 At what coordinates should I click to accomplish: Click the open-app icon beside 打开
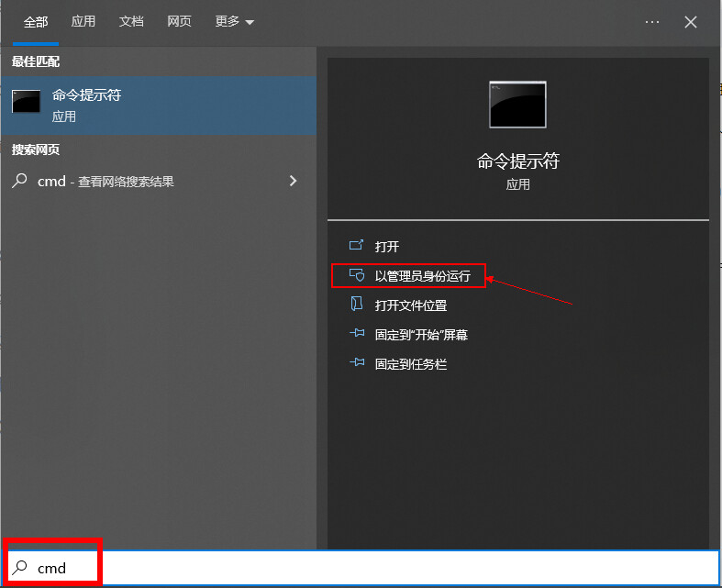pyautogui.click(x=356, y=246)
